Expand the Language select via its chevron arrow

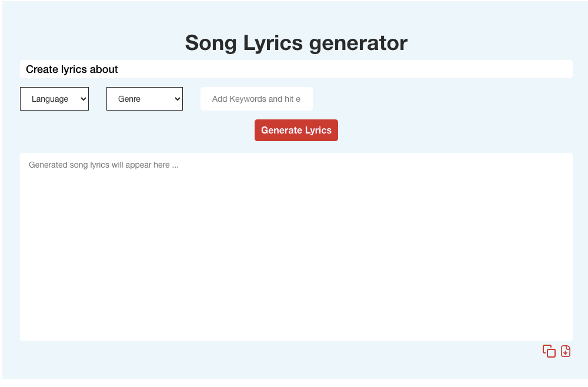pos(83,99)
